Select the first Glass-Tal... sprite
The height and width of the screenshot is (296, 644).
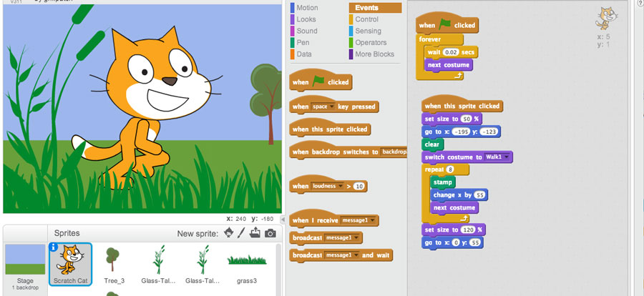159,264
